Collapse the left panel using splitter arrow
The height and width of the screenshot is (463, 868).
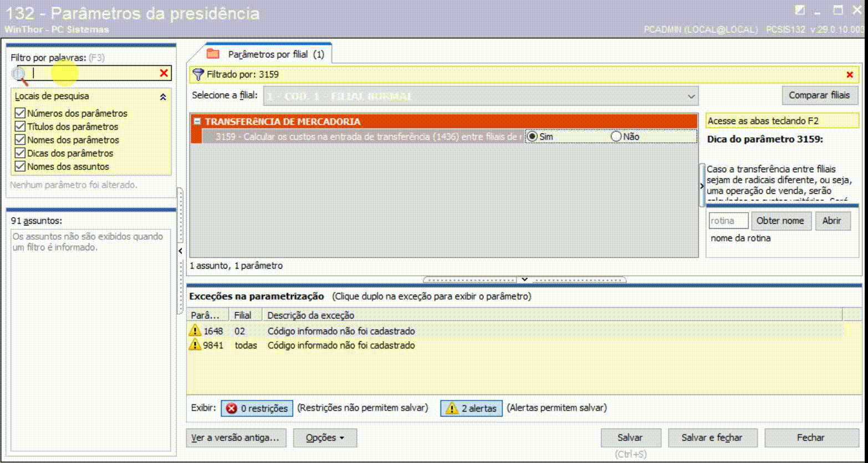[180, 251]
